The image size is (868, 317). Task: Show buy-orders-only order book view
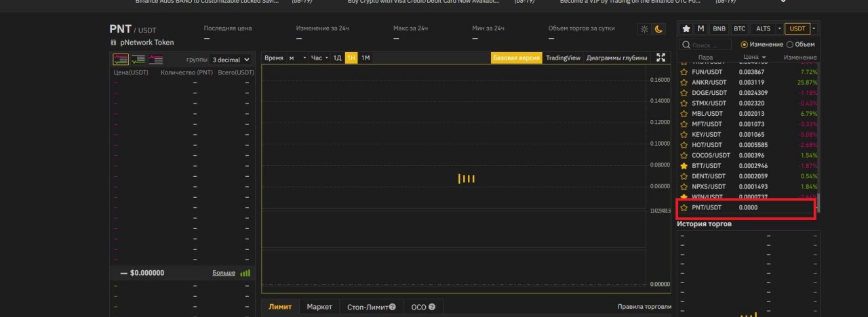[x=138, y=60]
